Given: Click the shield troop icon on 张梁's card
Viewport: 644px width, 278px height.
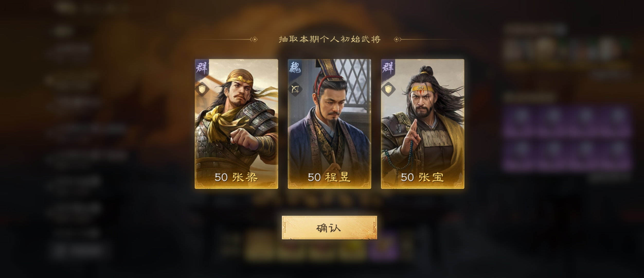Looking at the screenshot, I should (202, 89).
